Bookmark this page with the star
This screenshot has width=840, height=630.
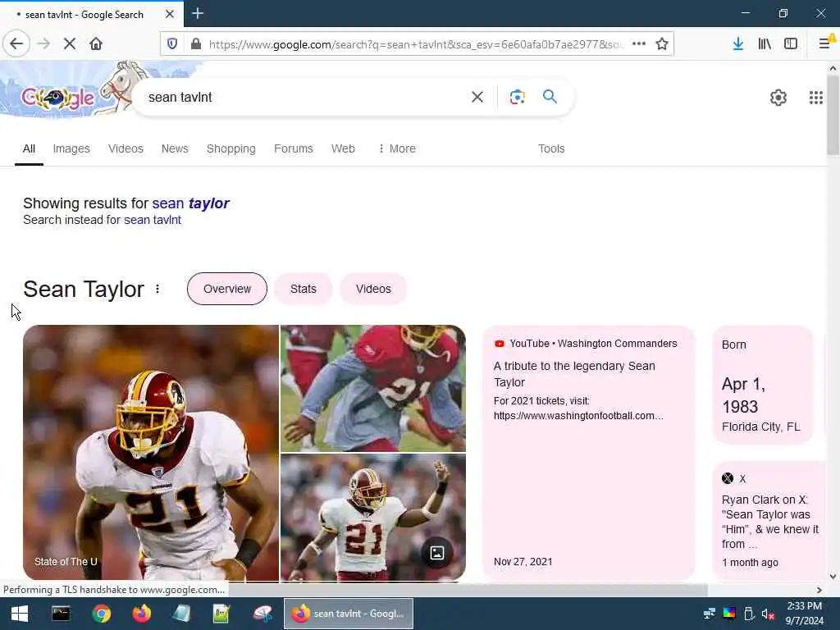click(x=662, y=44)
